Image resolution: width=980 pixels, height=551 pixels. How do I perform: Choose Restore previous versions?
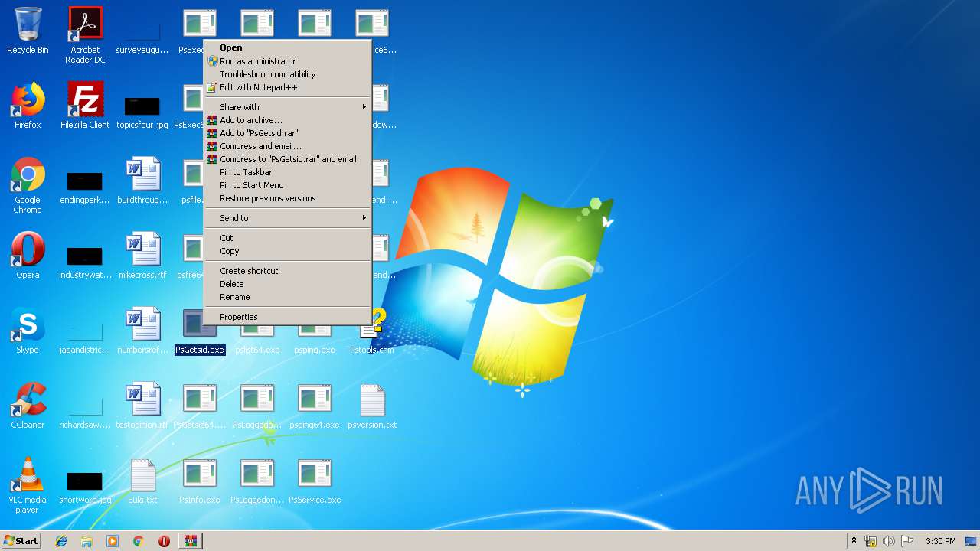[x=288, y=198]
